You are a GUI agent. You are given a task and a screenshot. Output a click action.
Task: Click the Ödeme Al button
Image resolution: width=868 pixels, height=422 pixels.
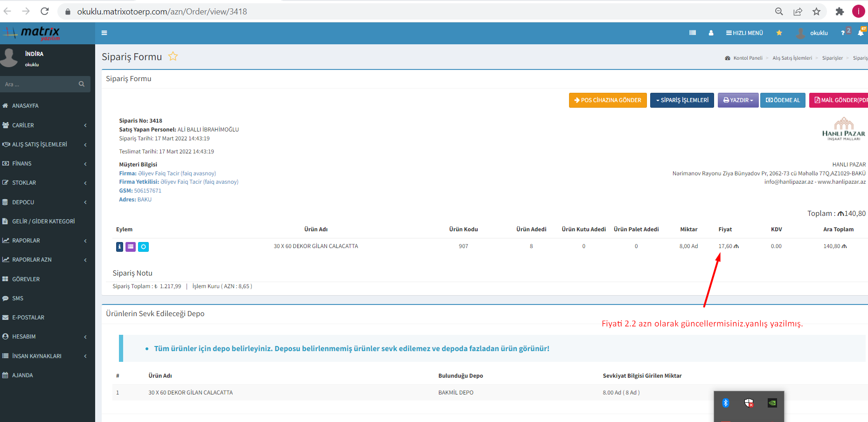(783, 100)
